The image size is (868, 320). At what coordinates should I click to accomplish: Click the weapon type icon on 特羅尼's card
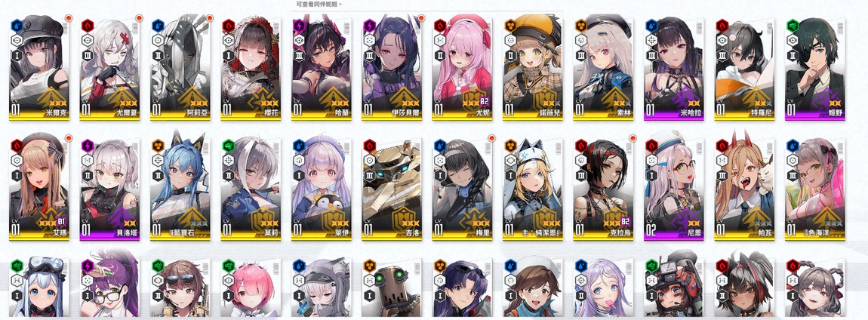point(722,40)
